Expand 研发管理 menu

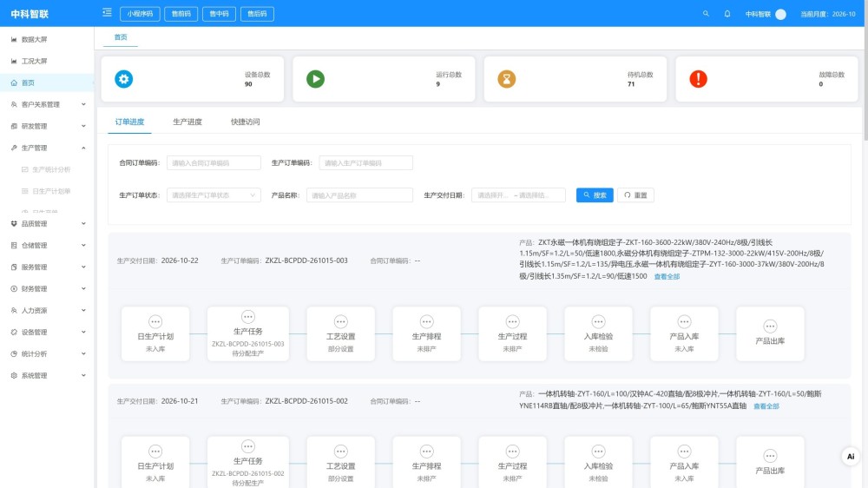coord(47,126)
